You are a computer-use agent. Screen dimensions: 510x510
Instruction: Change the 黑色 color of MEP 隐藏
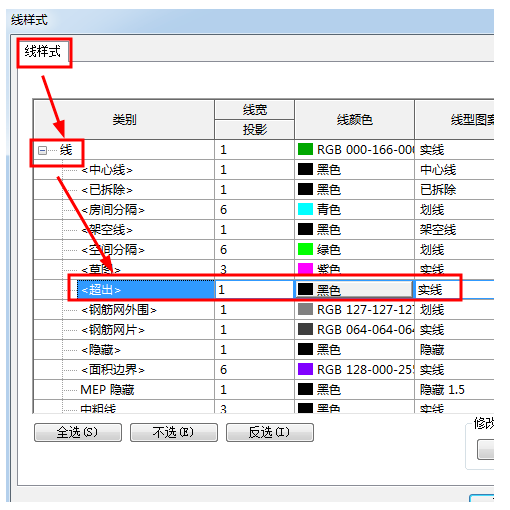click(x=354, y=390)
